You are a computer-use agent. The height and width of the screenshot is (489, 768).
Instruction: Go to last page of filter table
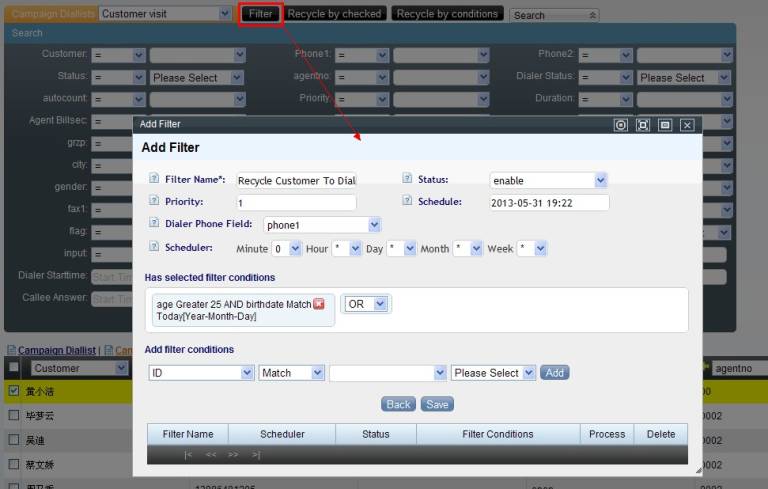[x=257, y=455]
